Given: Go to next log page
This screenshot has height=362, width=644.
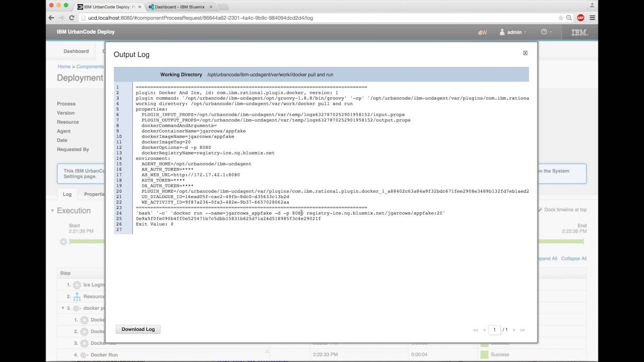Looking at the screenshot, I should 514,330.
